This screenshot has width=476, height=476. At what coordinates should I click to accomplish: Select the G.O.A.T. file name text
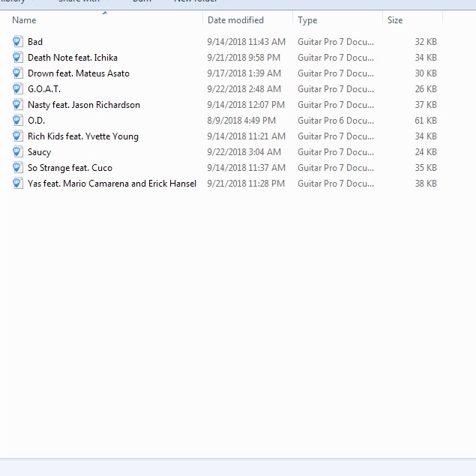(44, 89)
